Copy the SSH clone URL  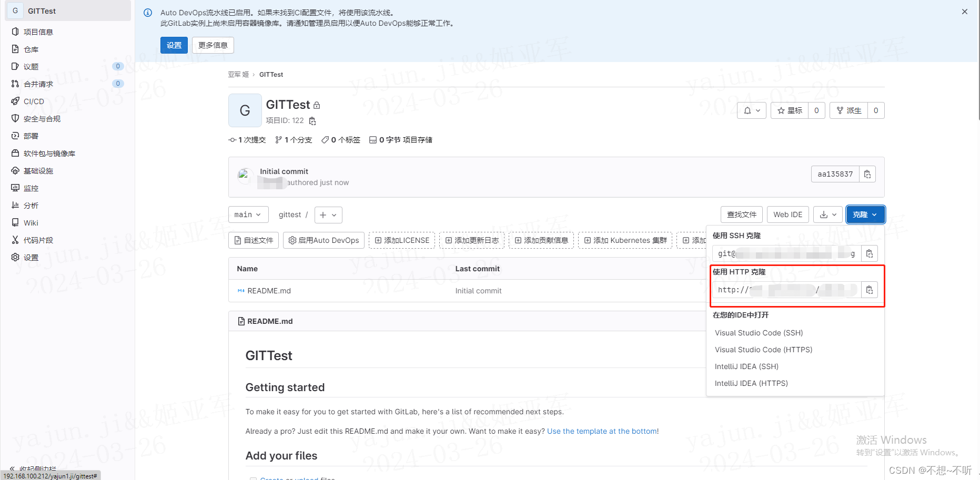pos(870,253)
